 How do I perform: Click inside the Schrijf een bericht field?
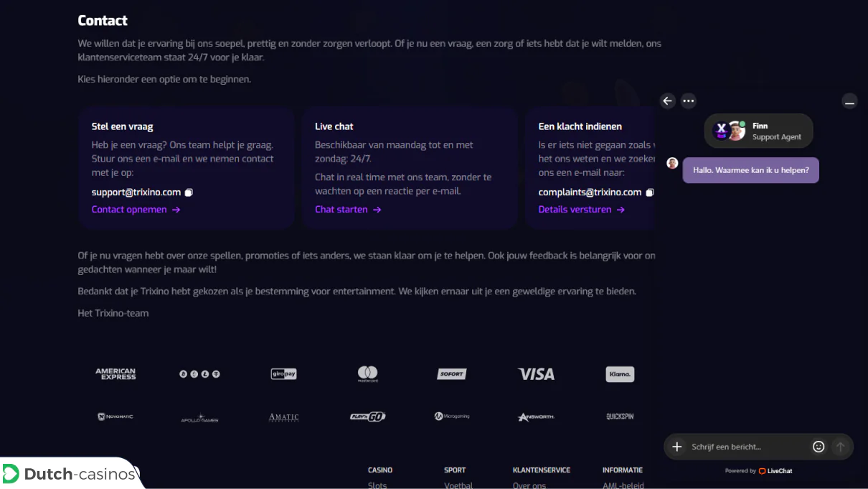pos(748,447)
